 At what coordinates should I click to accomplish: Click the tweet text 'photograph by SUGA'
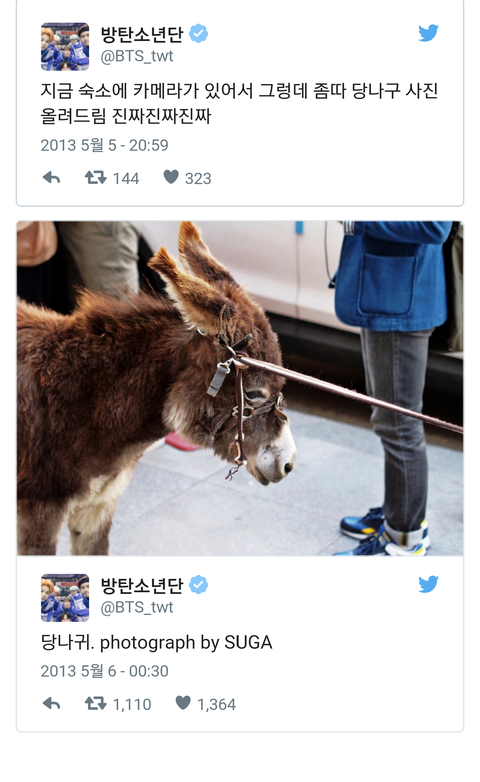(186, 643)
